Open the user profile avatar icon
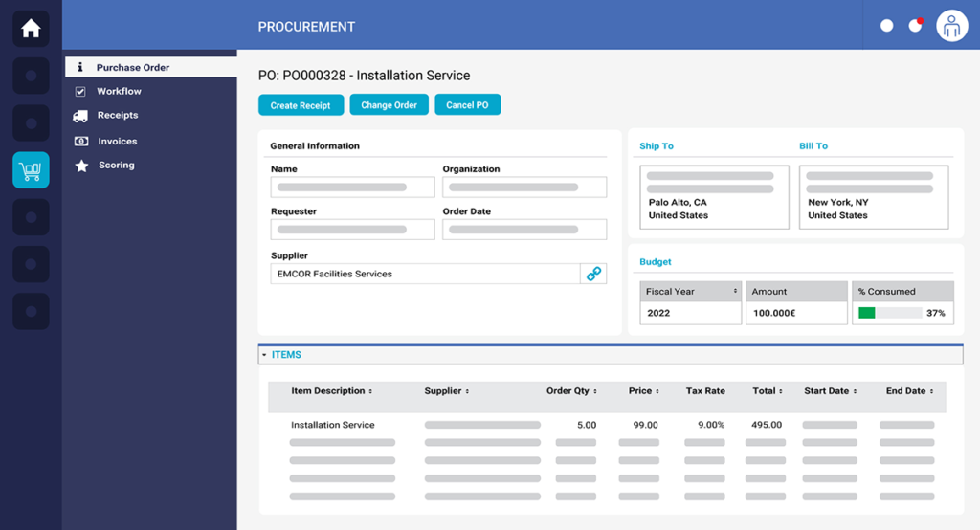 [x=951, y=26]
